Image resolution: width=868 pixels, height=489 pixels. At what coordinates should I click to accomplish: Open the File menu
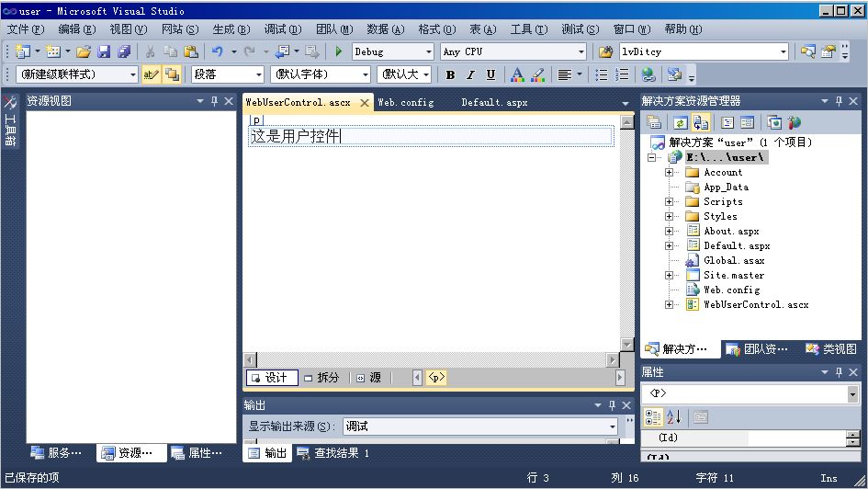tap(26, 29)
